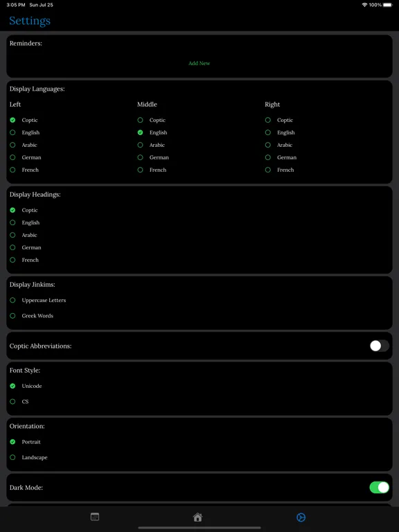Go to the Home tab
Viewport: 399px width, 532px height.
[198, 517]
